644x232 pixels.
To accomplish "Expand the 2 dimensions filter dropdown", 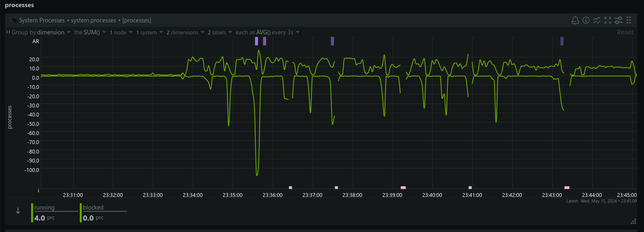I will tap(185, 32).
